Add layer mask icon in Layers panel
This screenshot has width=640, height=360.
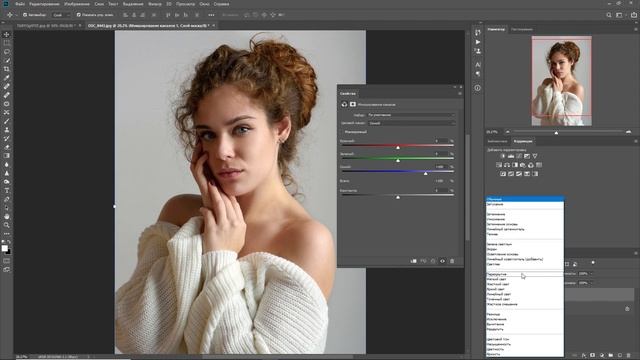pyautogui.click(x=593, y=356)
